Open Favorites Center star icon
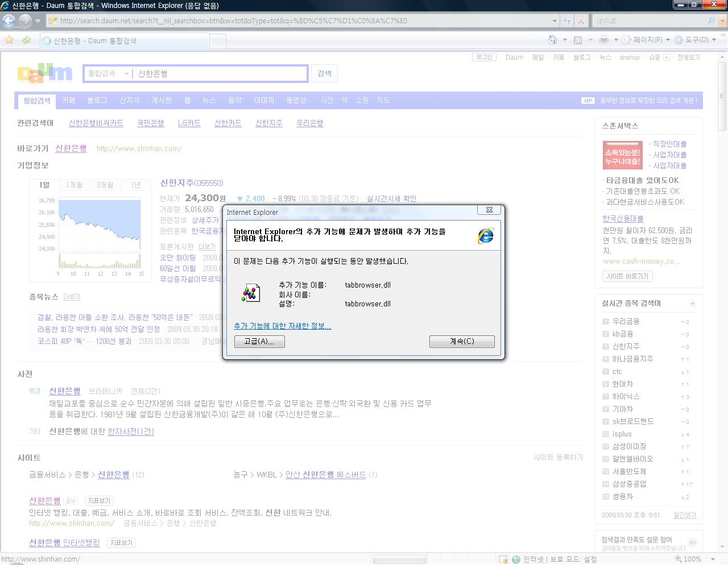The image size is (728, 565). tap(10, 40)
